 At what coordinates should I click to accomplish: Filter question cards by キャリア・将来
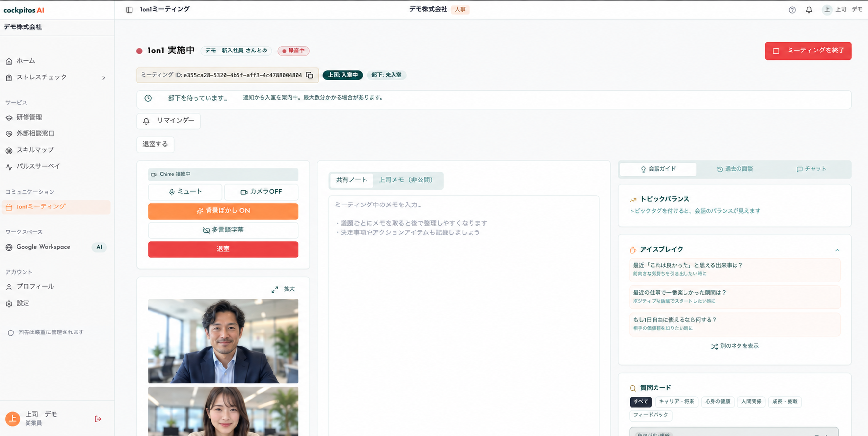coord(677,402)
